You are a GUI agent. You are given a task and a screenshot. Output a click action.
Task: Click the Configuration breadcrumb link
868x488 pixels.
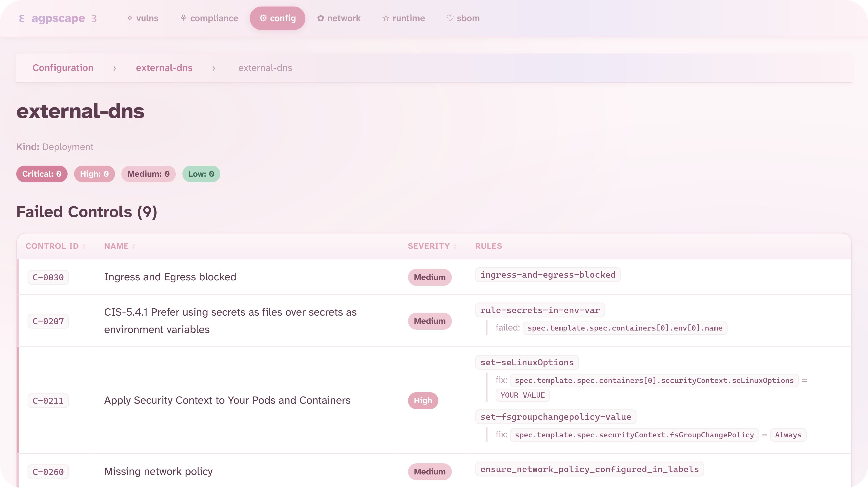pos(63,68)
